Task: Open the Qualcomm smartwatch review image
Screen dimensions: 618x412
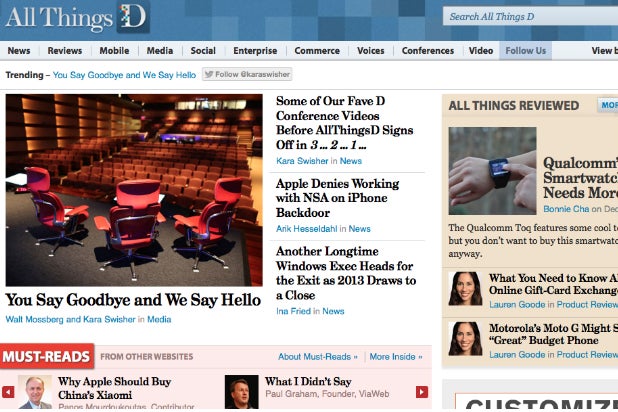Action: click(x=492, y=171)
